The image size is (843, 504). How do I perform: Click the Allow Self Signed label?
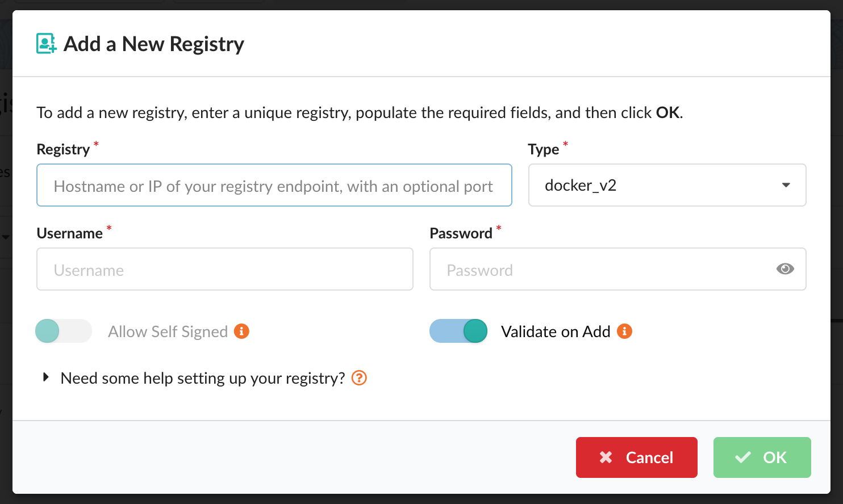(x=168, y=331)
